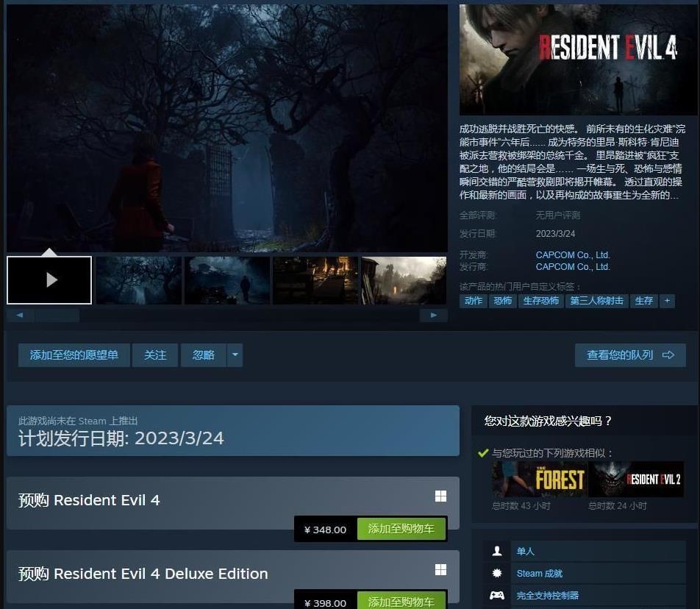The image size is (700, 609).
Task: Click Windows icon on Deluxe Edition preorder
Action: click(440, 570)
